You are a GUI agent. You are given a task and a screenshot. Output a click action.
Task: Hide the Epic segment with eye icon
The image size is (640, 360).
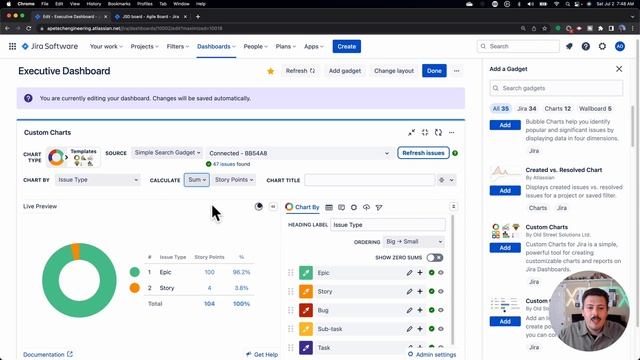(x=441, y=273)
